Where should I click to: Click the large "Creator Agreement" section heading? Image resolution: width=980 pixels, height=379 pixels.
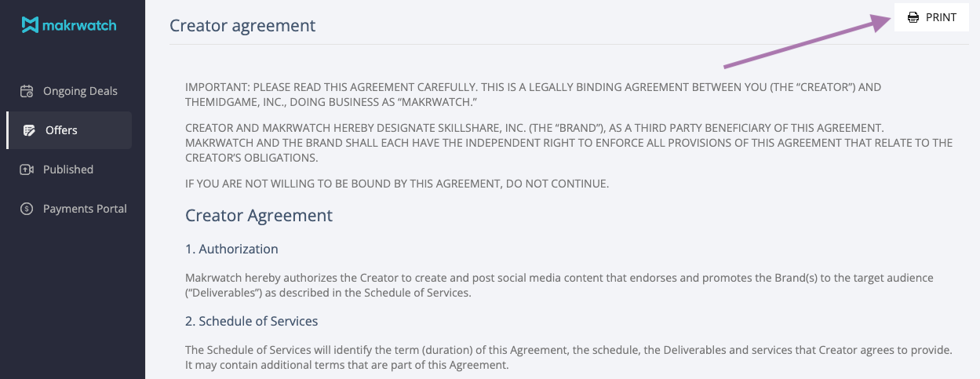tap(259, 215)
